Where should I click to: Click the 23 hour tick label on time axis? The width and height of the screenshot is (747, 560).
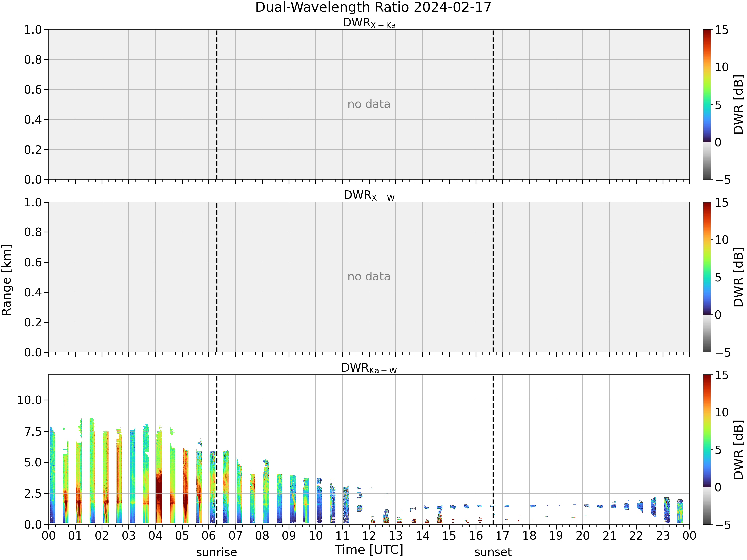pyautogui.click(x=663, y=536)
